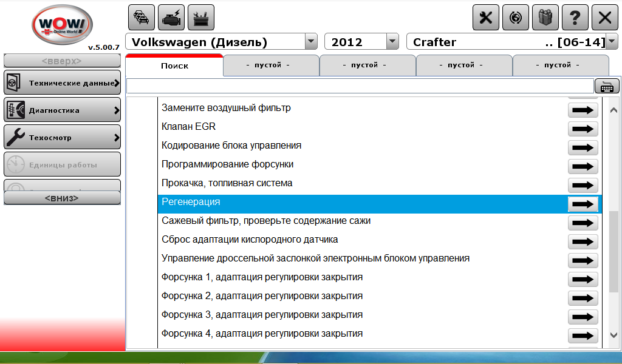The image size is (622, 364).
Task: Open the fourth пустой tab
Action: coord(561,65)
